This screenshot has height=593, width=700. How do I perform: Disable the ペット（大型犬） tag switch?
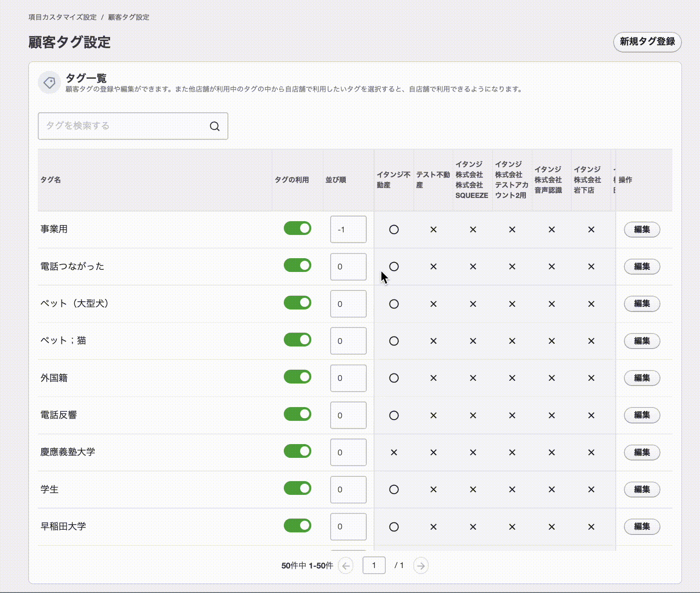(x=298, y=303)
